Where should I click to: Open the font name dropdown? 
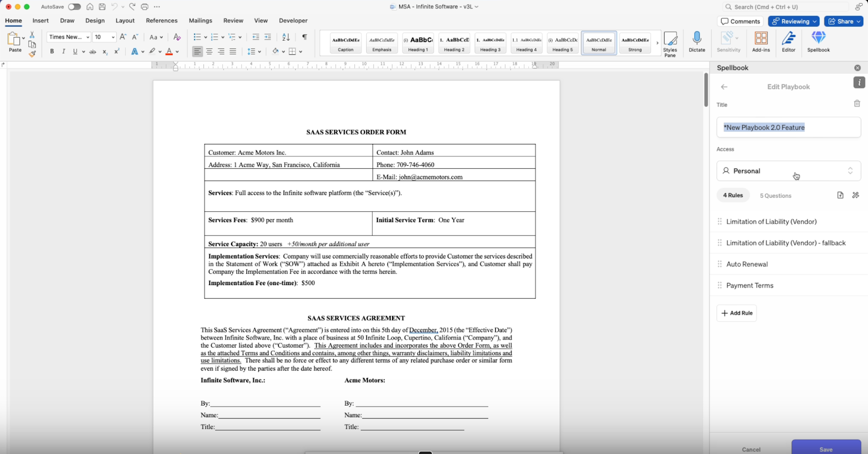(x=87, y=37)
